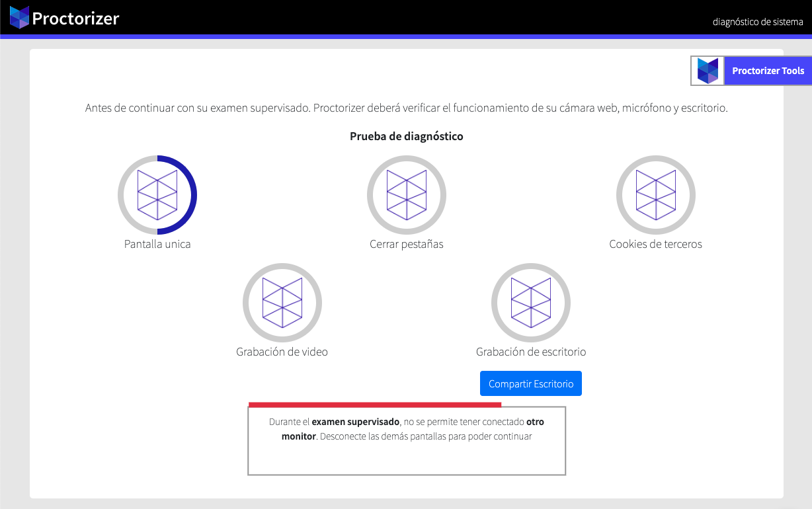Screen dimensions: 812x509
Task: Click the Cerrar pestañas label text
Action: point(407,244)
